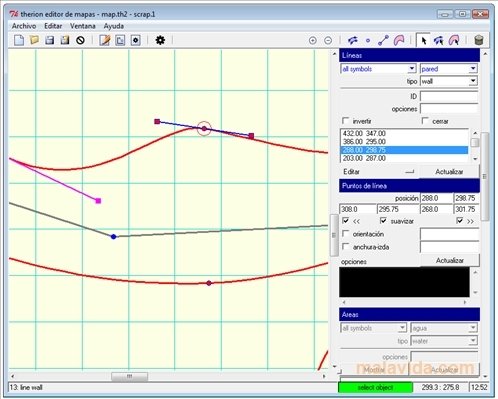Click the posición X field 288.0
The width and height of the screenshot is (498, 399).
[436, 198]
